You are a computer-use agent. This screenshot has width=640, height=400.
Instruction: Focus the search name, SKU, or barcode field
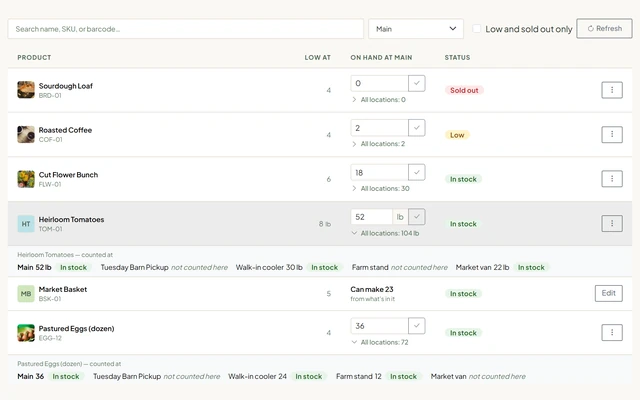click(x=186, y=29)
